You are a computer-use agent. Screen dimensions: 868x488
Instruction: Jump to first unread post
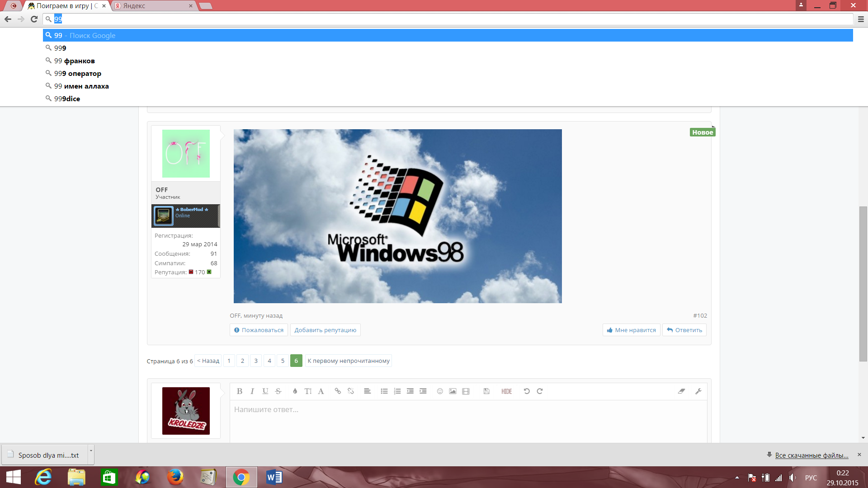(349, 361)
